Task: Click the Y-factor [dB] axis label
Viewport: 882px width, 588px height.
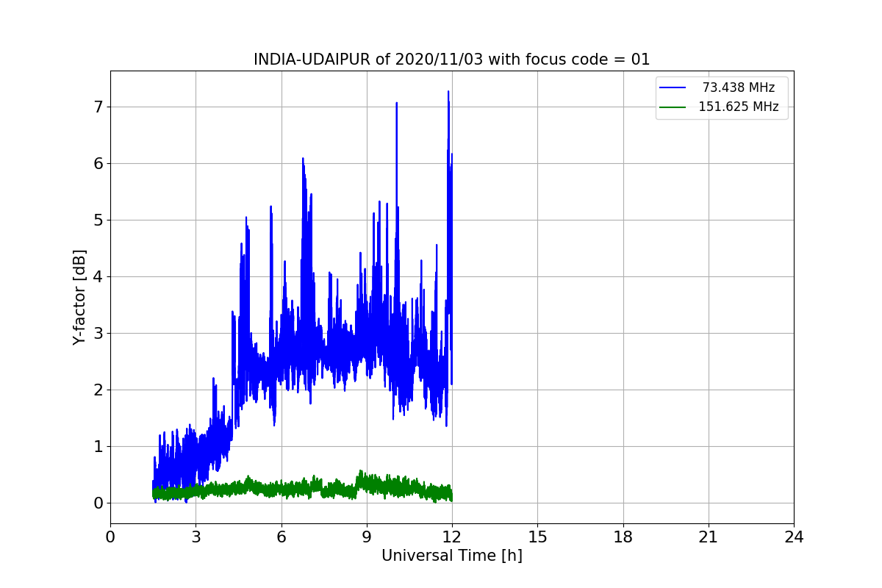Action: [x=79, y=298]
